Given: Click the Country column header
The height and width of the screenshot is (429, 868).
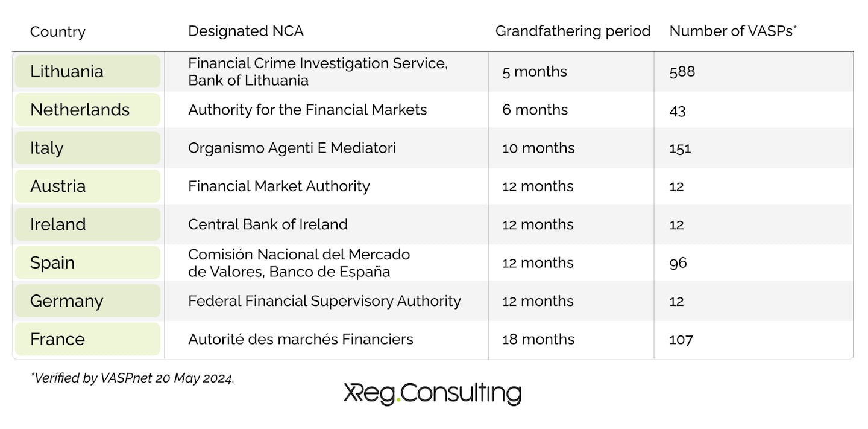Looking at the screenshot, I should point(58,31).
